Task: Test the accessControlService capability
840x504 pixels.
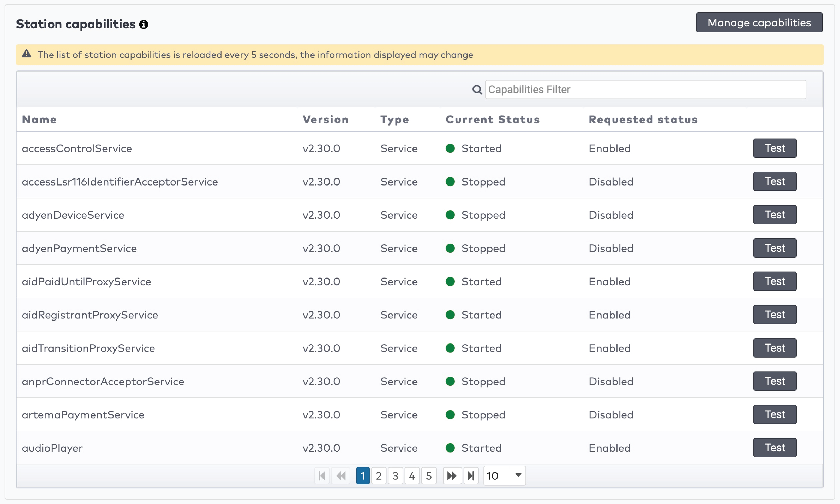Action: coord(775,148)
